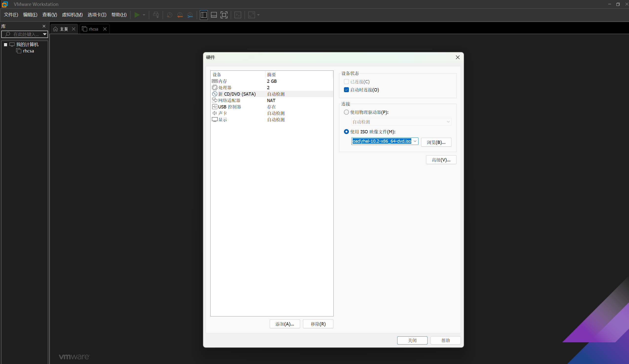Click the 添加(A)... add hardware button

pos(285,324)
